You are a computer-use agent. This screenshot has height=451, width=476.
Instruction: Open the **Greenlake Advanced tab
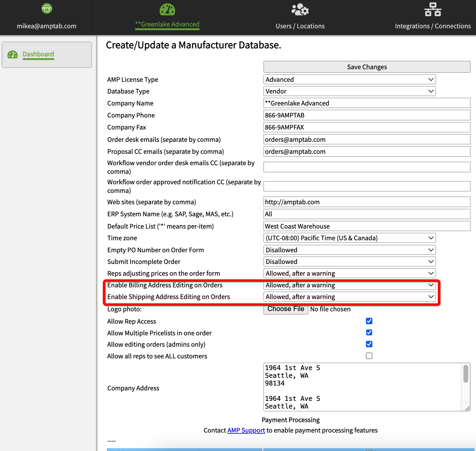(167, 25)
